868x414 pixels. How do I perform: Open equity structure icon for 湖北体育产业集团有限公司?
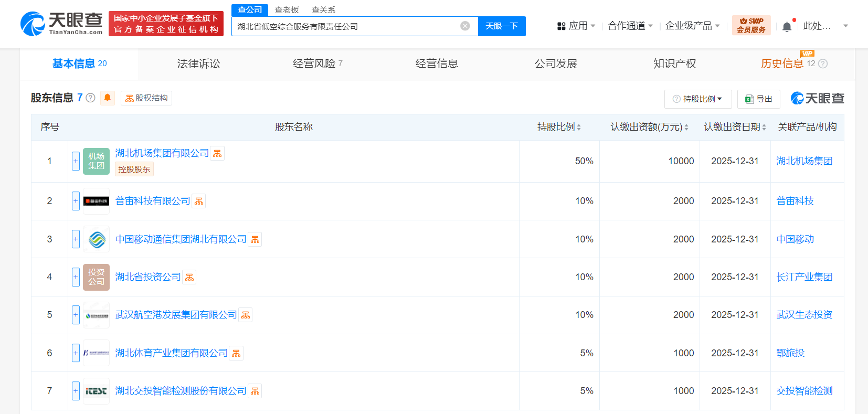point(236,353)
